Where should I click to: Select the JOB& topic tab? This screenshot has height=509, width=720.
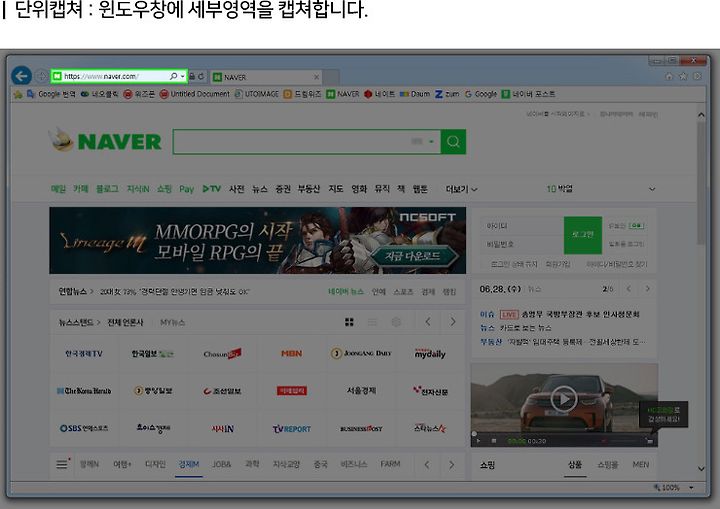[222, 464]
